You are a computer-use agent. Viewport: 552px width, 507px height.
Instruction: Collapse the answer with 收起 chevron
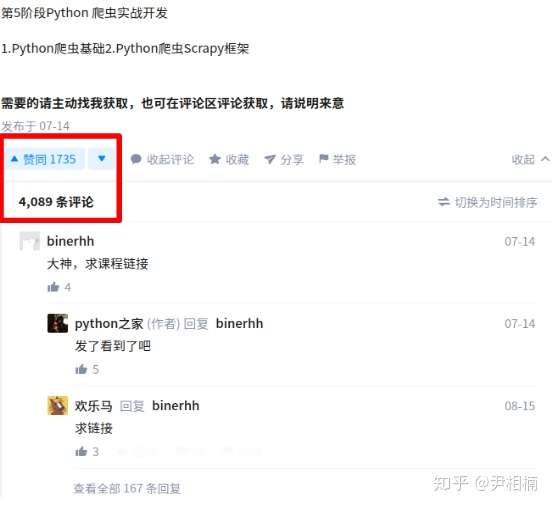tap(531, 159)
